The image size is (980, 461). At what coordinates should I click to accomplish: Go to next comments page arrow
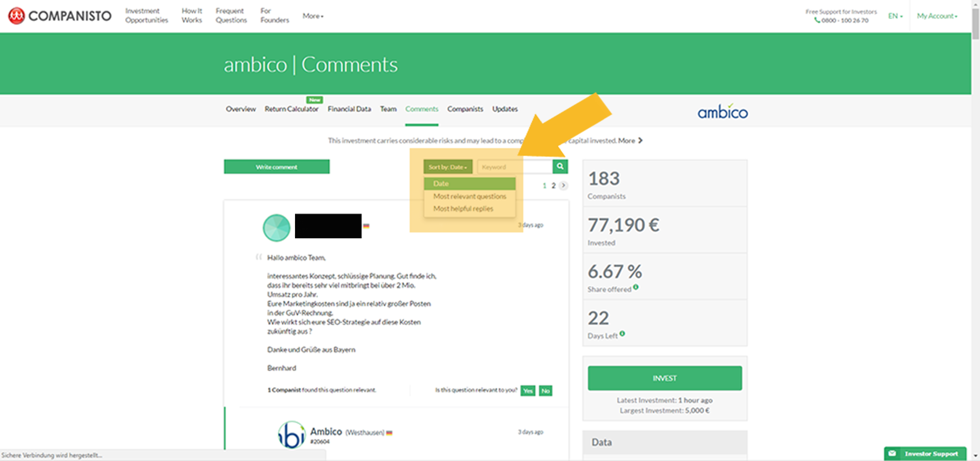click(563, 185)
